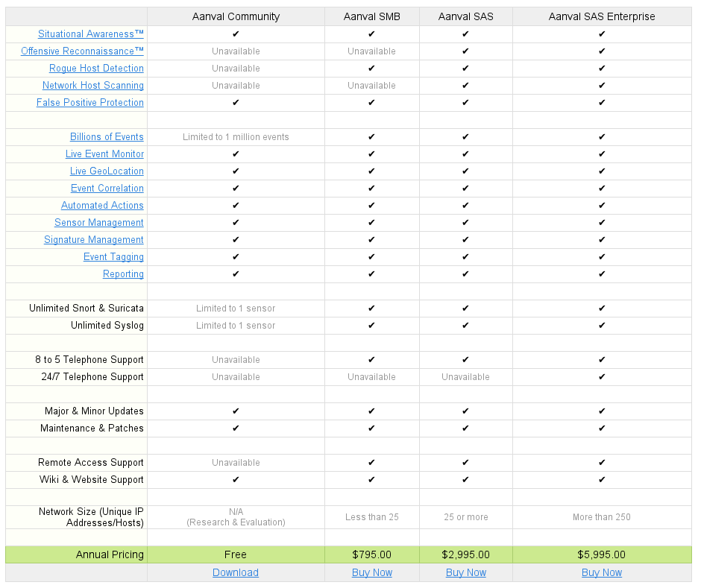Click the $795.00 price cell
The width and height of the screenshot is (701, 588).
372,554
